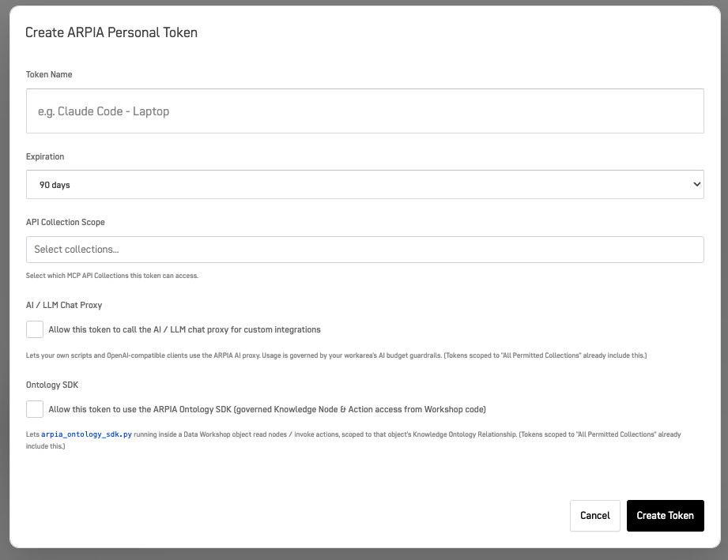Enable the AI / LLM chat proxy checkbox
This screenshot has height=560, width=728.
coord(35,329)
